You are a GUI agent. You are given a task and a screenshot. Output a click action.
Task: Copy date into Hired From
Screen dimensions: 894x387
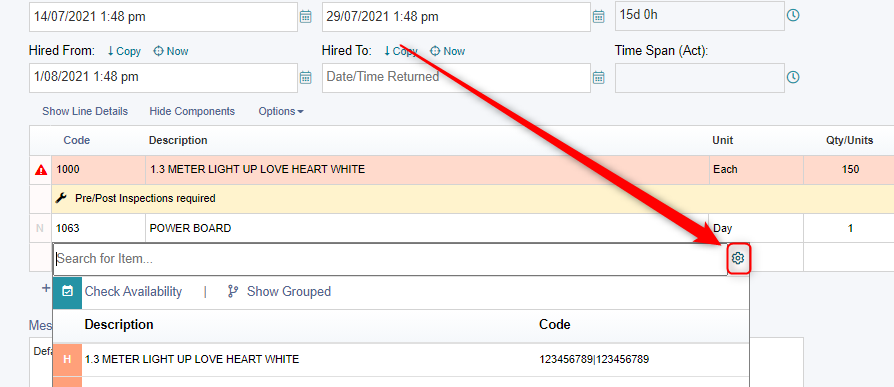click(x=124, y=51)
